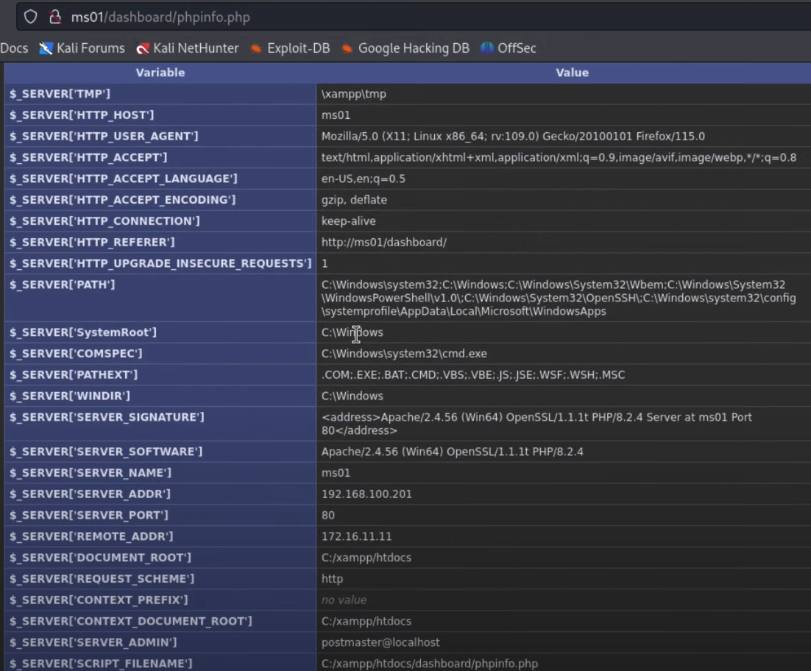This screenshot has width=811, height=671.
Task: Click the 172.16.11.11 remote address value
Action: click(x=356, y=536)
